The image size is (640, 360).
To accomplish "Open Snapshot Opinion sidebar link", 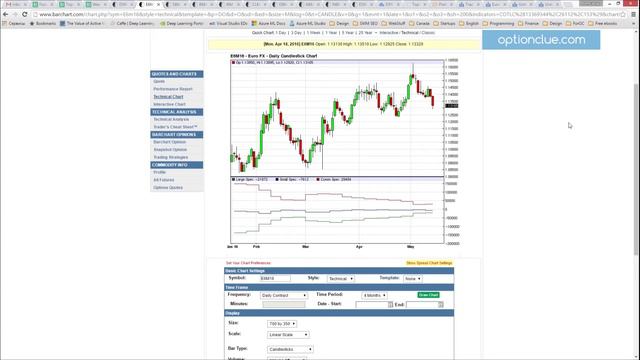I will pos(170,150).
